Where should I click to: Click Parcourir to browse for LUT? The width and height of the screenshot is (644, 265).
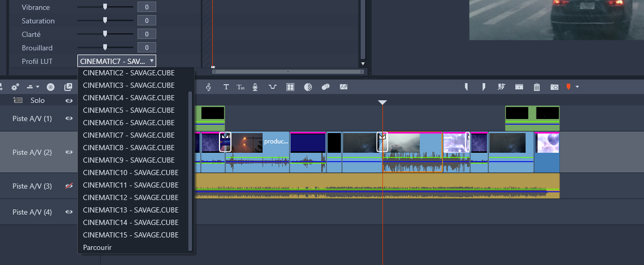click(97, 247)
